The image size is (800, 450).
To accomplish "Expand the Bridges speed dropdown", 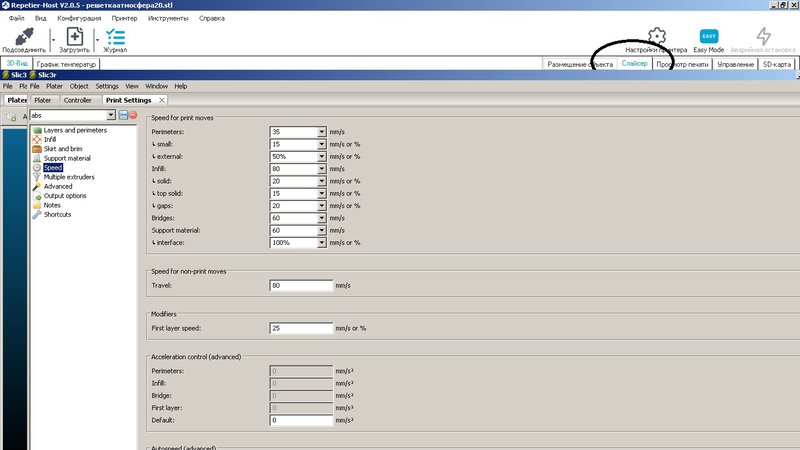I will click(322, 217).
